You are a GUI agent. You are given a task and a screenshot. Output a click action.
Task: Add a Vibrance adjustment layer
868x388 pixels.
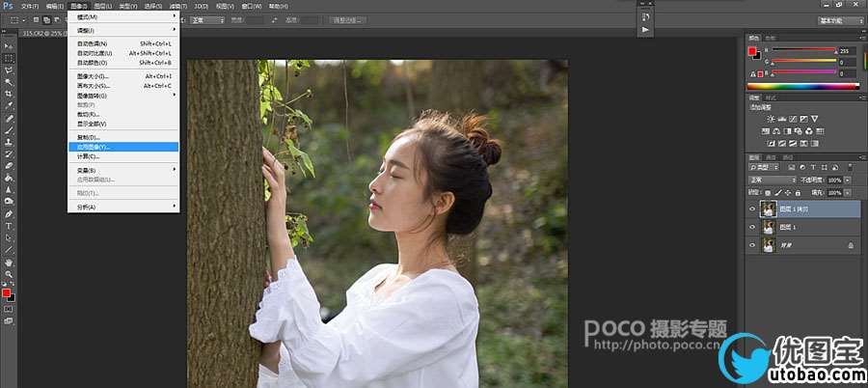[x=814, y=119]
